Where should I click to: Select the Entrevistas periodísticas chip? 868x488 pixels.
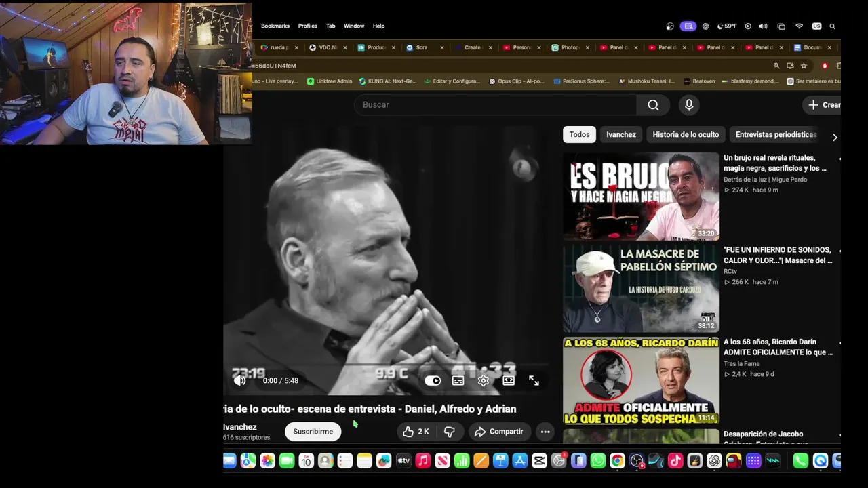tap(776, 134)
